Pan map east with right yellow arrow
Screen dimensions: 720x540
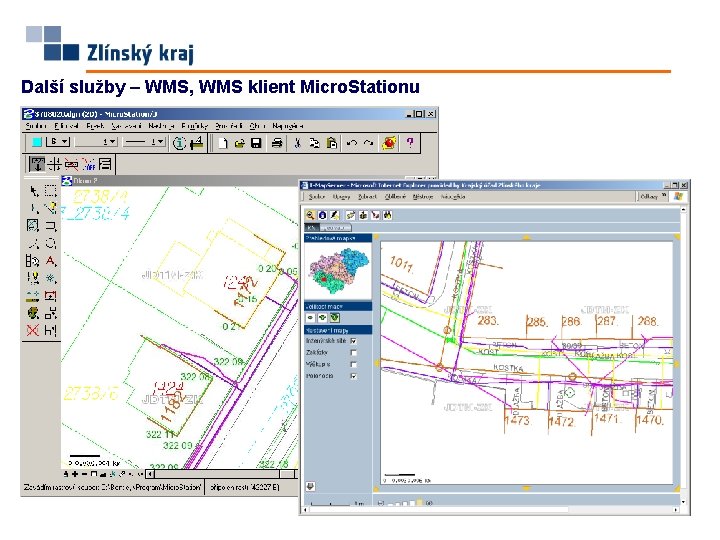676,363
